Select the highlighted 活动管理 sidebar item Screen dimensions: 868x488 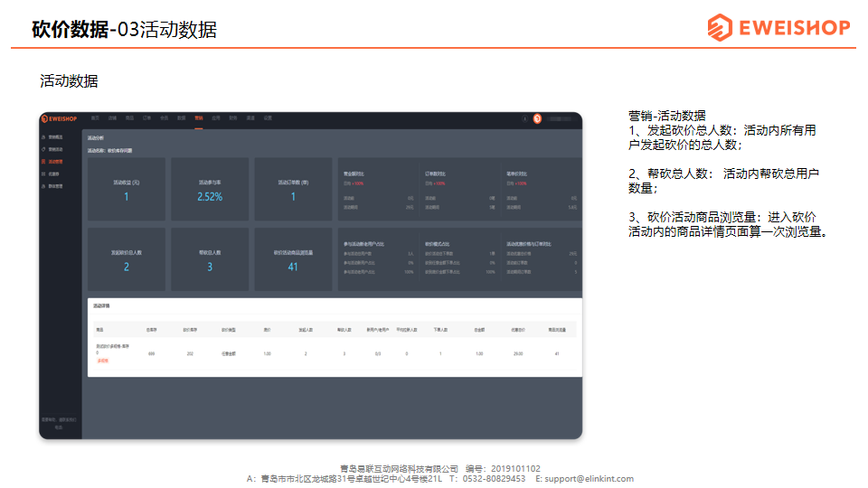tap(55, 162)
